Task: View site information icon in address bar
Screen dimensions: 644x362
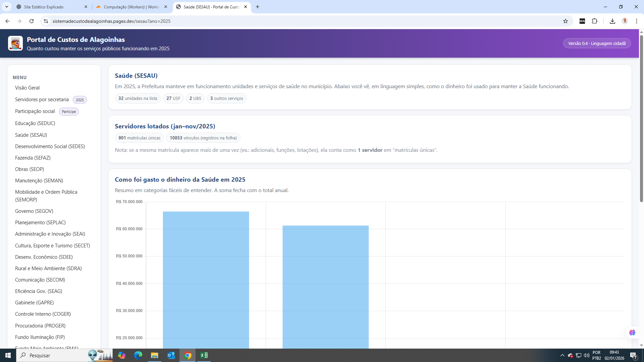Action: point(46,21)
